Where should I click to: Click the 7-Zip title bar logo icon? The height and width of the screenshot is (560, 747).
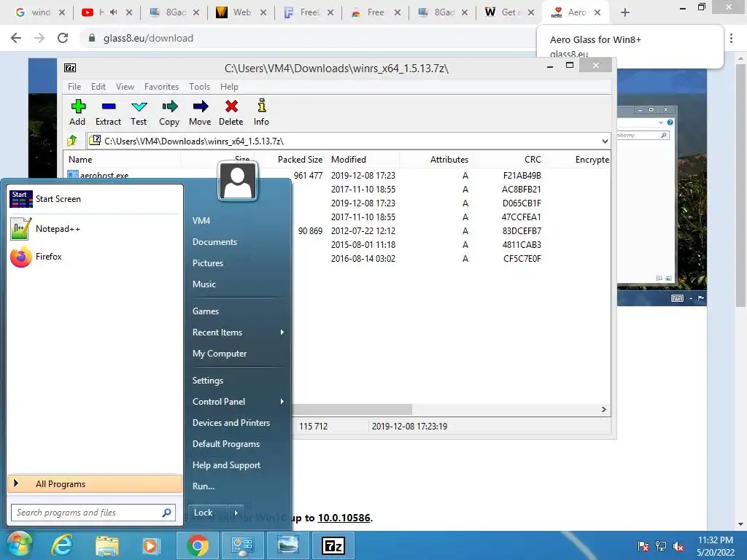pos(70,68)
